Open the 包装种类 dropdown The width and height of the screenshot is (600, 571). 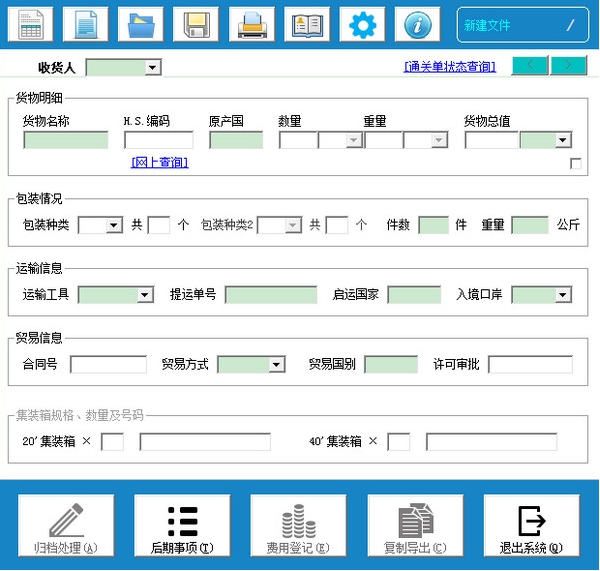[114, 225]
